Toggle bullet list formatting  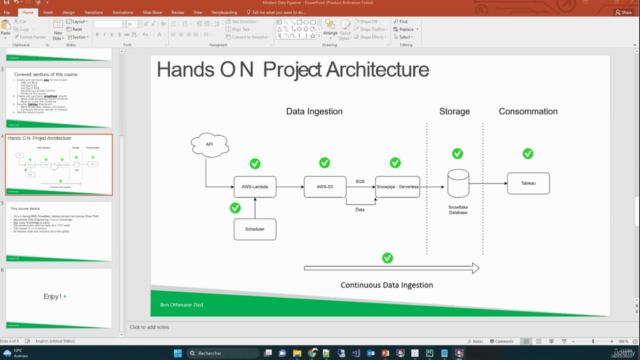coord(174,24)
